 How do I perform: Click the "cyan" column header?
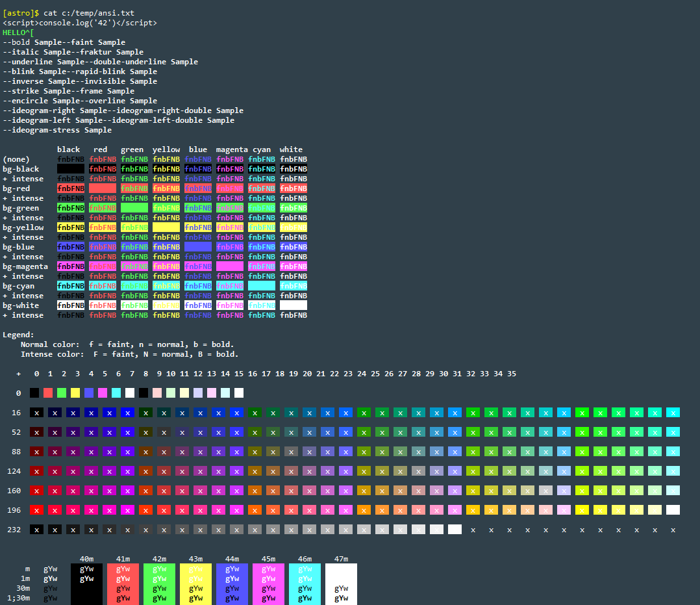pos(262,149)
